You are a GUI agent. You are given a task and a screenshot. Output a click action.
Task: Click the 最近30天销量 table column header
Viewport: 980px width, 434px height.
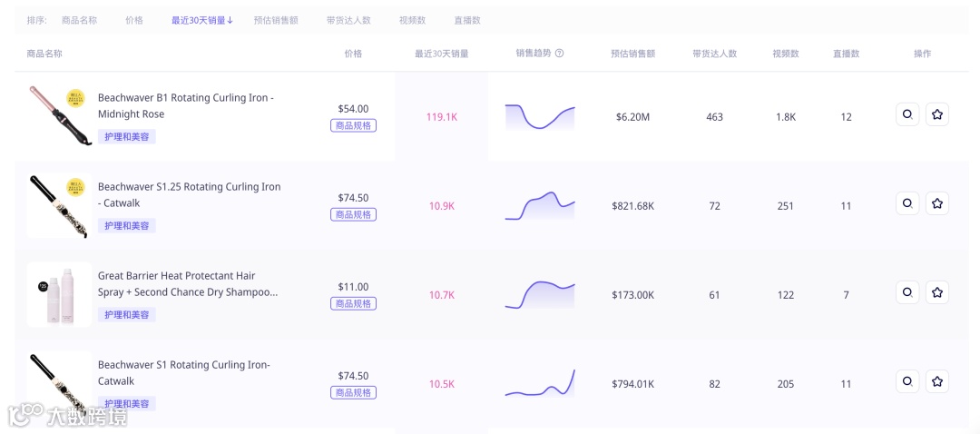pyautogui.click(x=442, y=54)
